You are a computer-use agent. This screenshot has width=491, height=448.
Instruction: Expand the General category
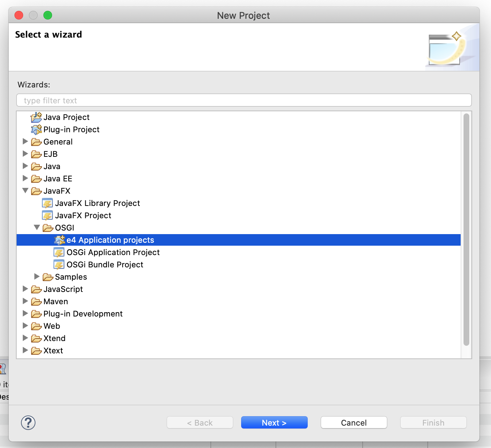pos(25,142)
